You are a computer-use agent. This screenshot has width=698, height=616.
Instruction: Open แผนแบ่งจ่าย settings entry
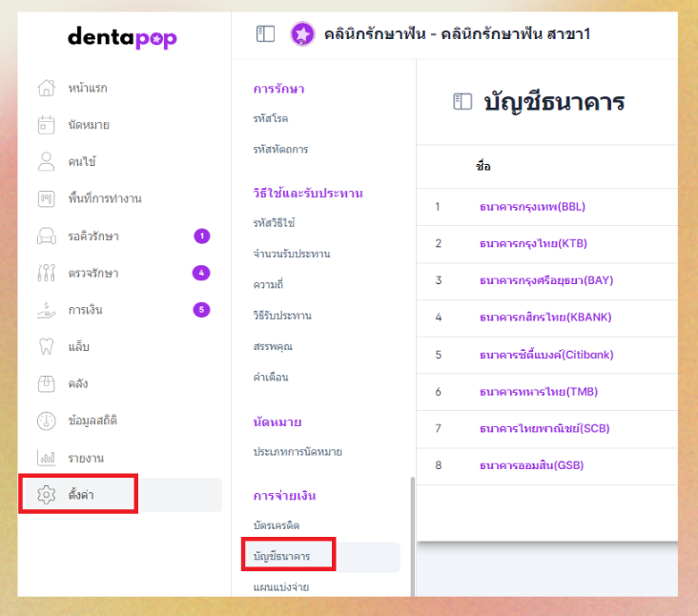pyautogui.click(x=281, y=587)
